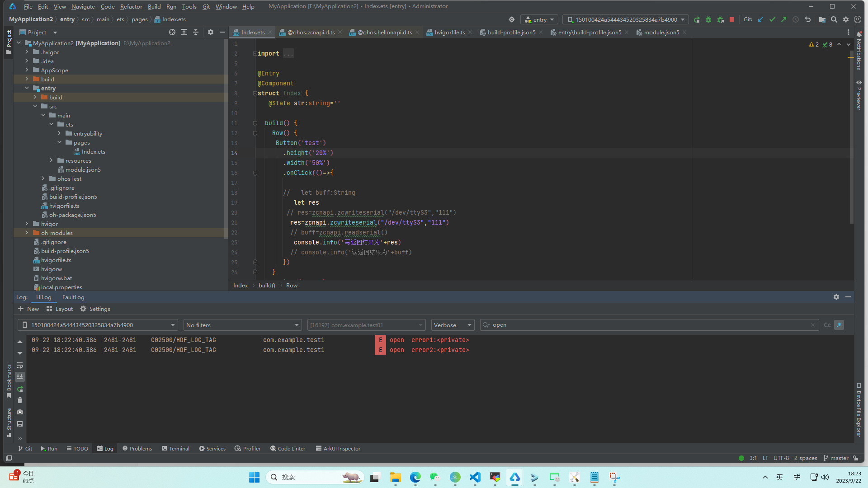Stop the running app with red square

point(732,19)
